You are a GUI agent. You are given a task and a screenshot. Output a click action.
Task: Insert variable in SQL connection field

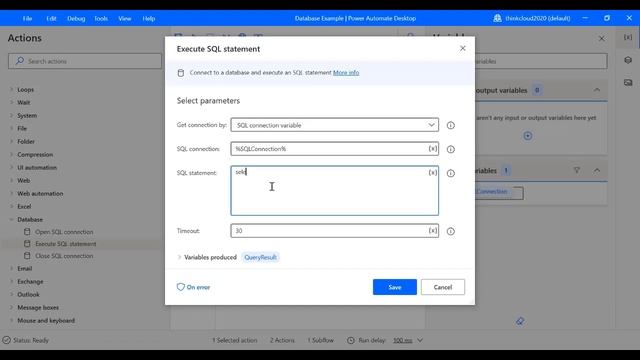(433, 149)
